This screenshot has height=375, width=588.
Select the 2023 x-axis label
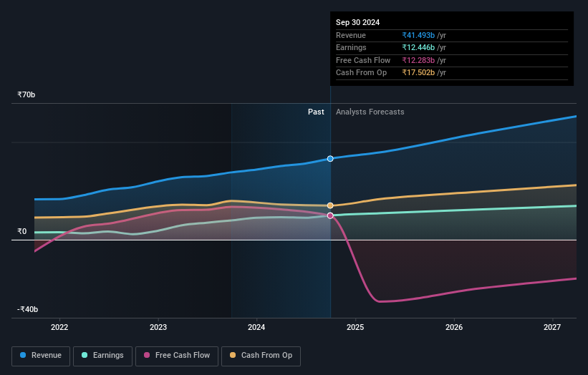click(158, 328)
